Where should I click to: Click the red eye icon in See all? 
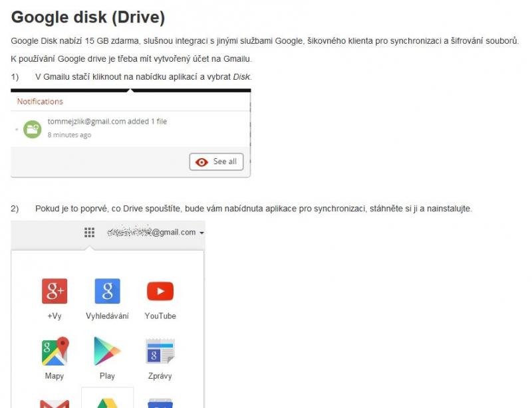201,162
